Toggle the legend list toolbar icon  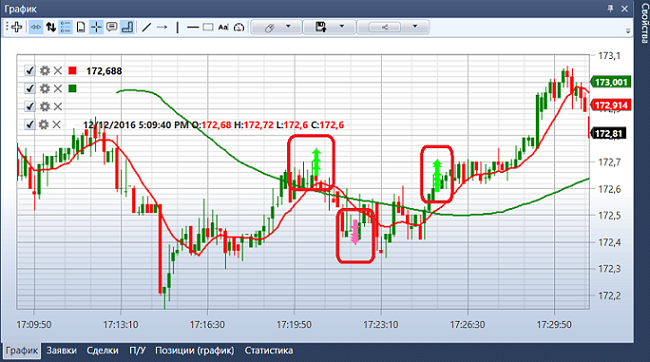[x=65, y=27]
